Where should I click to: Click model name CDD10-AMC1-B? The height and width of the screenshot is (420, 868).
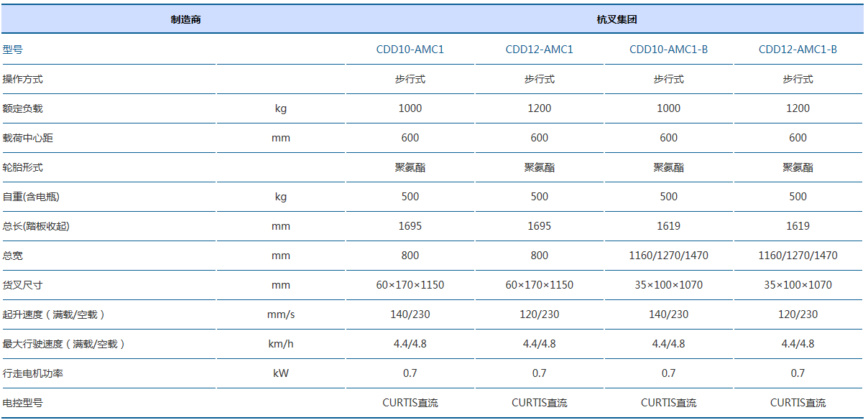click(669, 50)
